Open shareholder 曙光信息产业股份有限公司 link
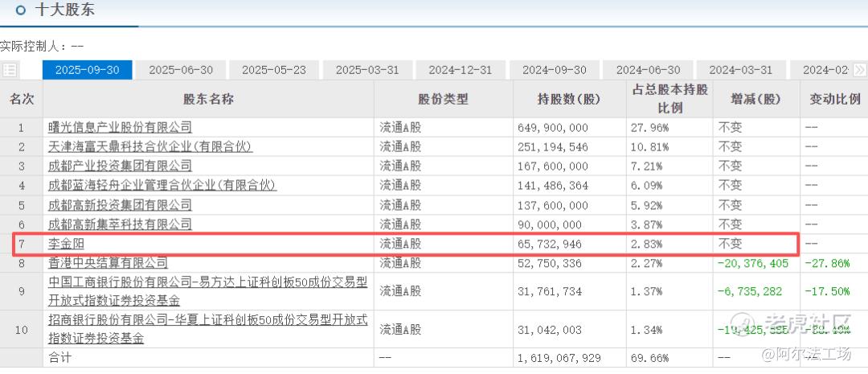Screen dimensions: 868x374 120,127
